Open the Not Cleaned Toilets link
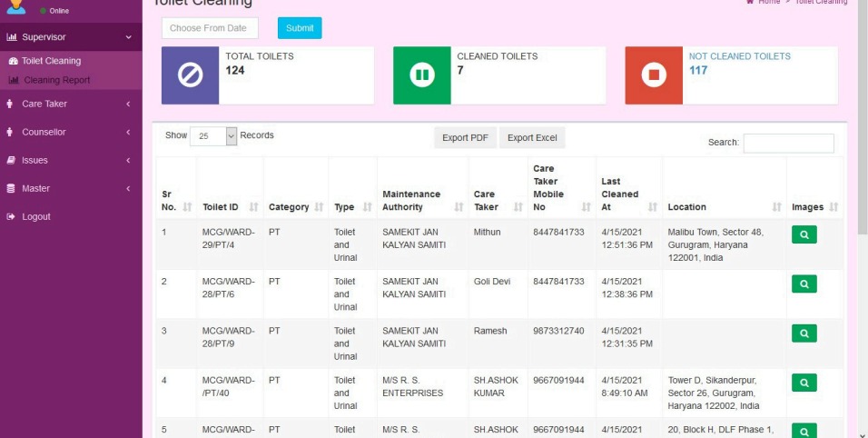This screenshot has height=438, width=868. coord(740,56)
